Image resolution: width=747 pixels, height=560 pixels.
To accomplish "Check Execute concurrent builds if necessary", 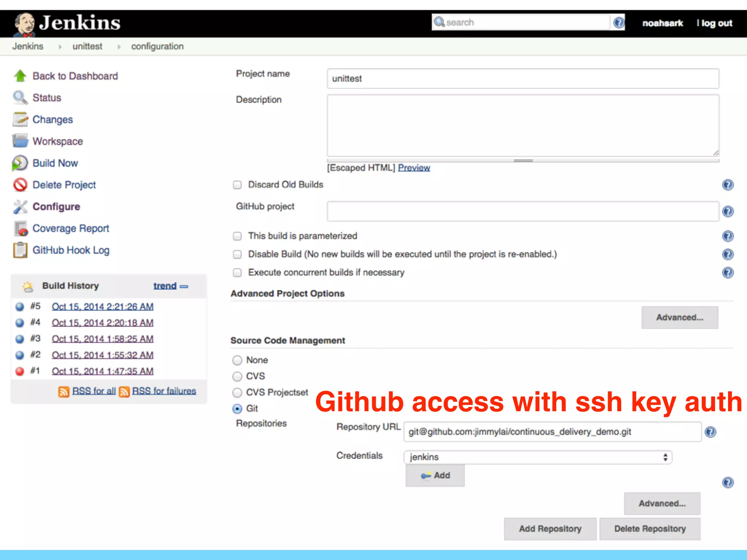I will click(x=237, y=273).
